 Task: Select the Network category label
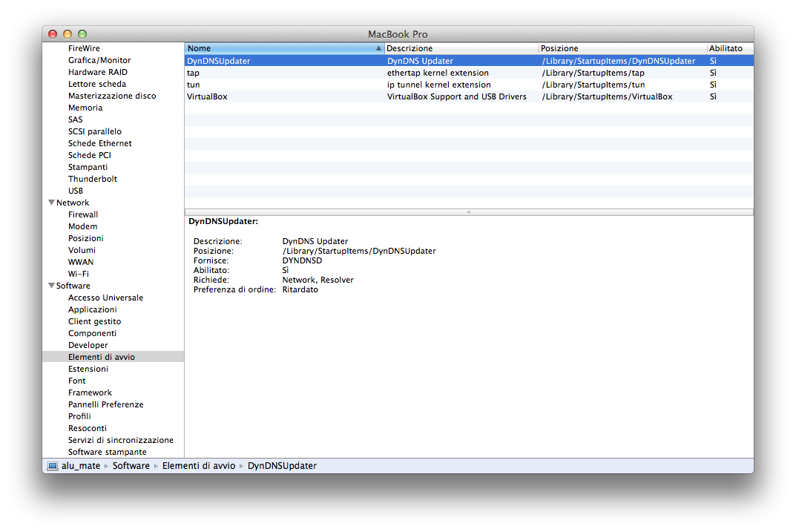click(x=73, y=203)
